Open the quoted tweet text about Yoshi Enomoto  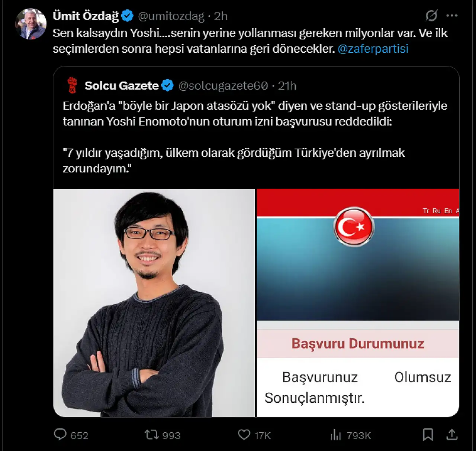click(x=255, y=137)
